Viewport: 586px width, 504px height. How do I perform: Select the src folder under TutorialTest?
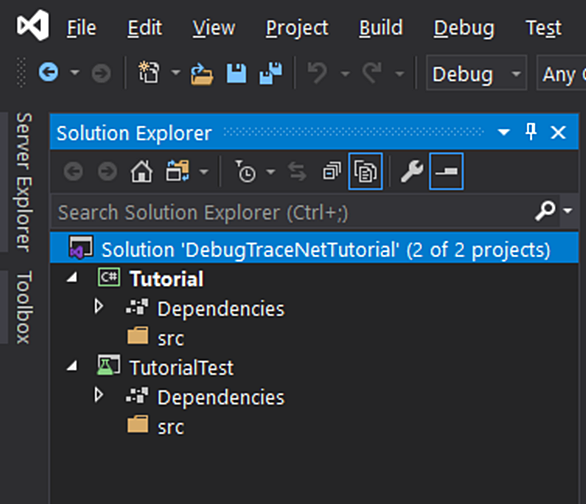[x=171, y=427]
